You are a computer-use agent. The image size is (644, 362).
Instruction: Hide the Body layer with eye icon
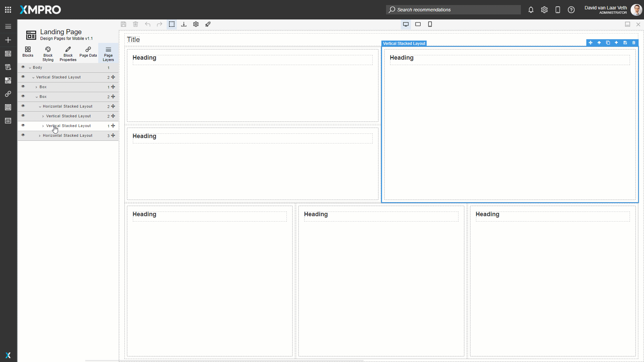[x=23, y=67]
